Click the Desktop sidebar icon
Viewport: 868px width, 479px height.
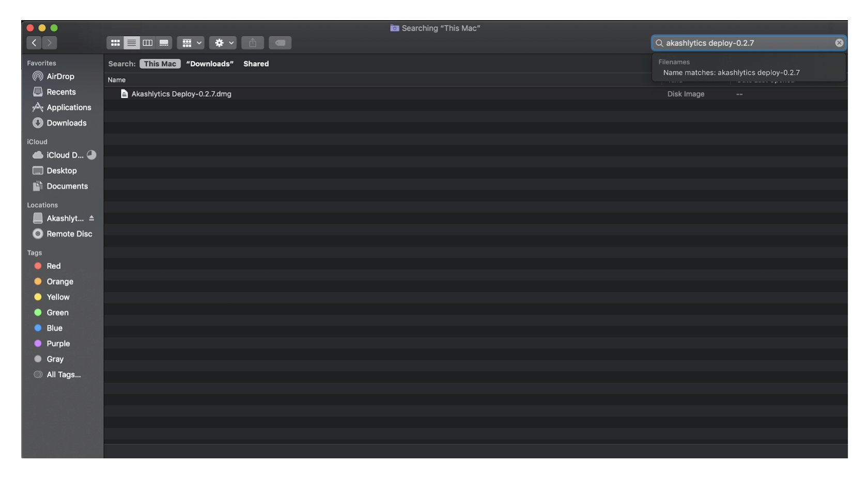38,170
